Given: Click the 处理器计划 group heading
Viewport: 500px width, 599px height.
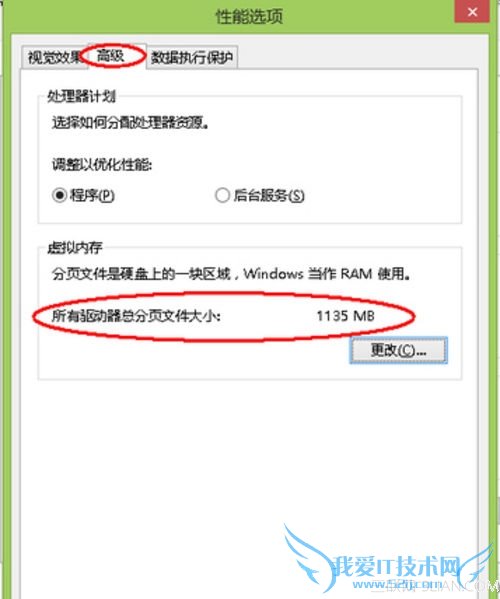Looking at the screenshot, I should pyautogui.click(x=81, y=96).
